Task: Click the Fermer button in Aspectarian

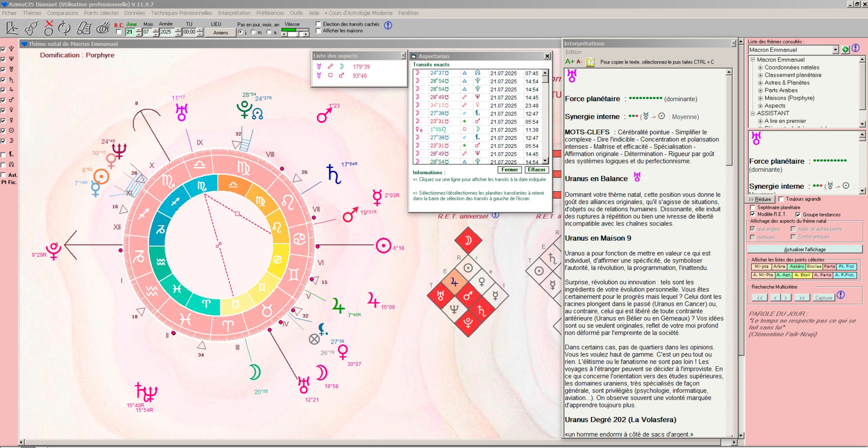Action: 509,170
